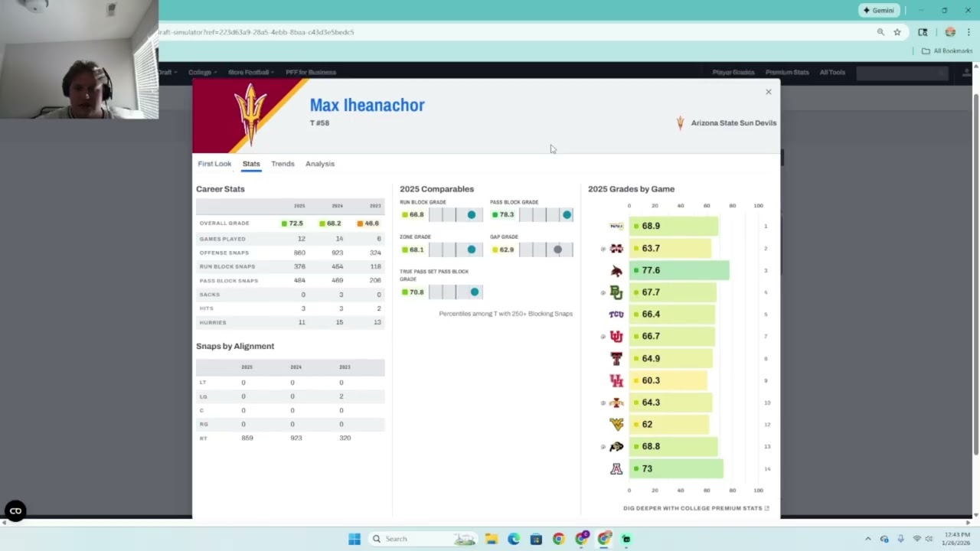Click the Pass Block Grade percentile slider
This screenshot has width=980, height=551.
[547, 215]
